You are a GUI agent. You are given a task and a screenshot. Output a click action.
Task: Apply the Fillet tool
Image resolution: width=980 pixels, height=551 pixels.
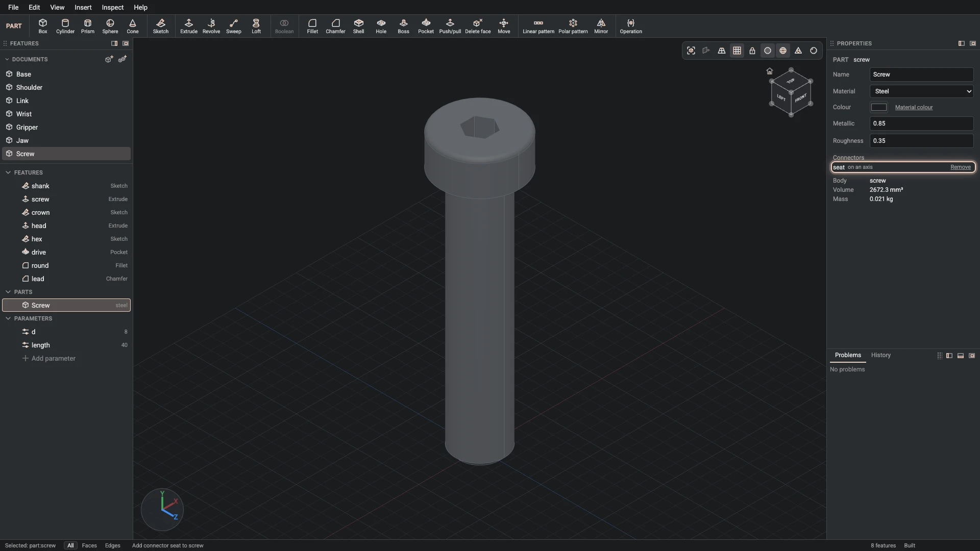[x=312, y=26]
